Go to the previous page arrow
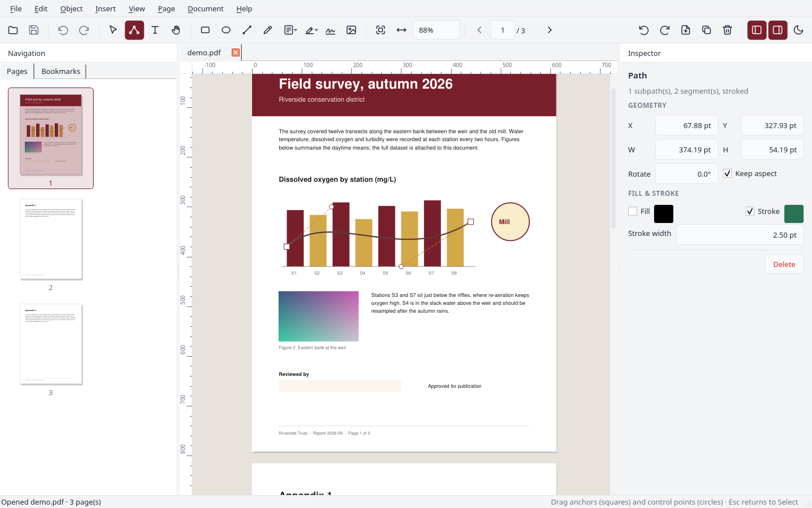The width and height of the screenshot is (812, 508). click(x=479, y=30)
